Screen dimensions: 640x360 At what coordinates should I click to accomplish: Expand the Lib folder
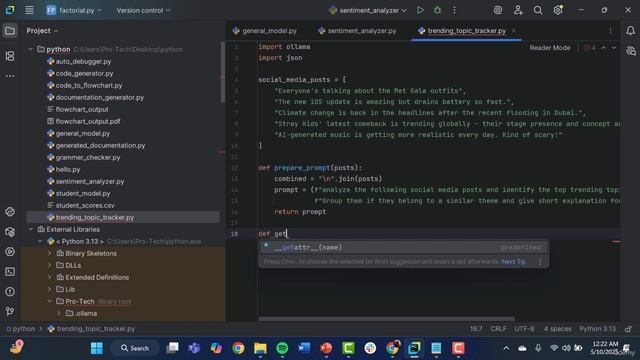tap(49, 289)
